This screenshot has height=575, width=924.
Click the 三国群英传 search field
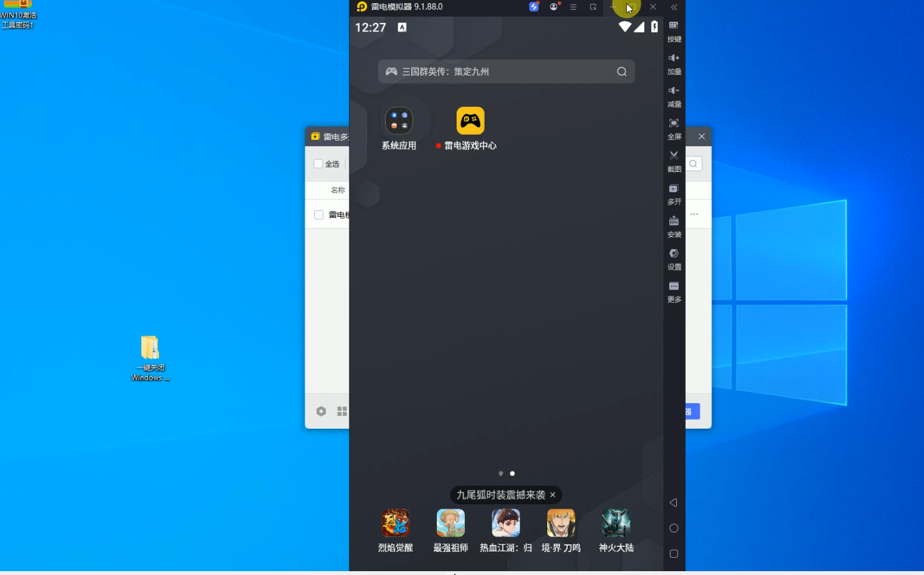coord(498,72)
